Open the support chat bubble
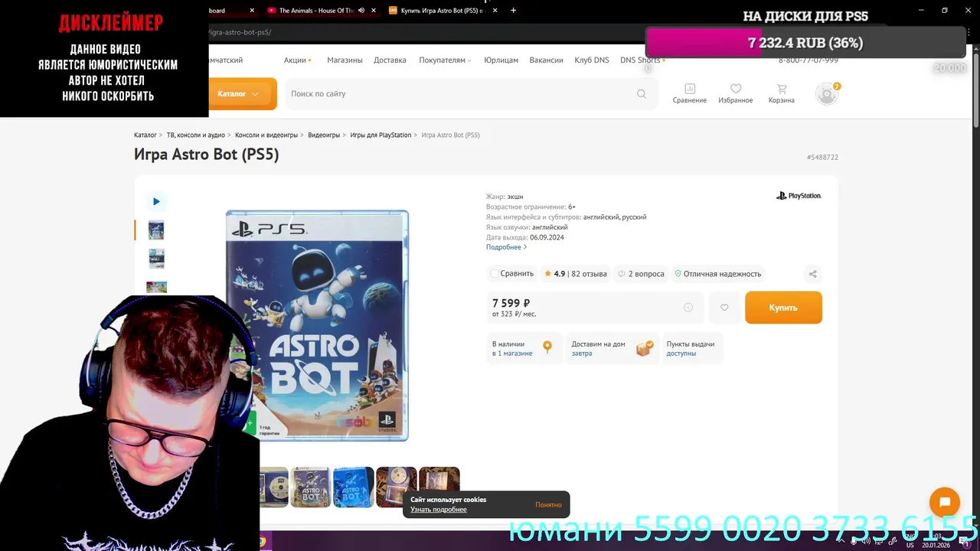980x551 pixels. point(944,503)
